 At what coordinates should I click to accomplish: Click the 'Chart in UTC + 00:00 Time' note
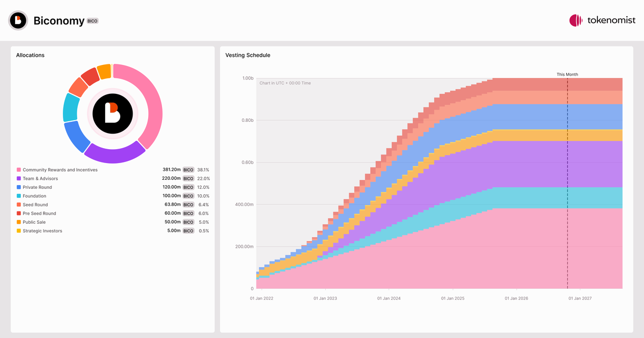285,83
